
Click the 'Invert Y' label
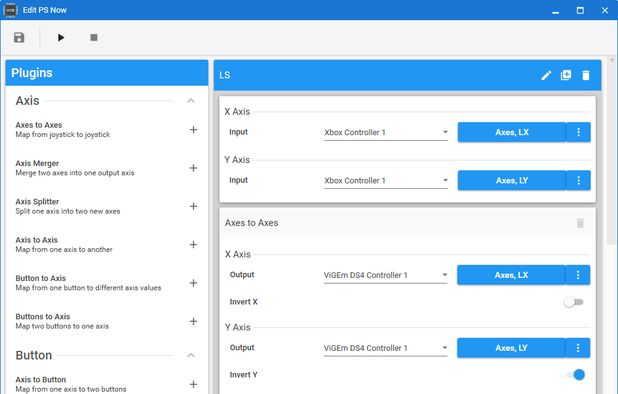tap(244, 375)
